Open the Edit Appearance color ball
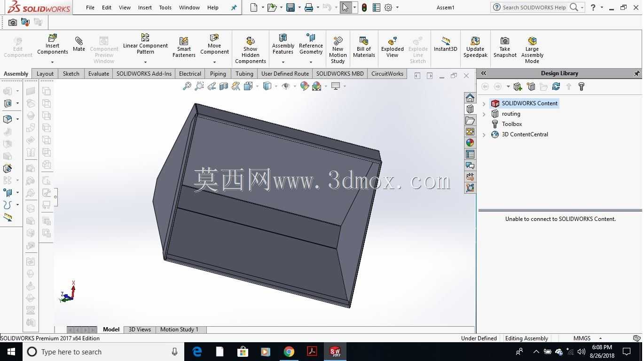Viewport: 644px width, 361px height. [x=305, y=86]
